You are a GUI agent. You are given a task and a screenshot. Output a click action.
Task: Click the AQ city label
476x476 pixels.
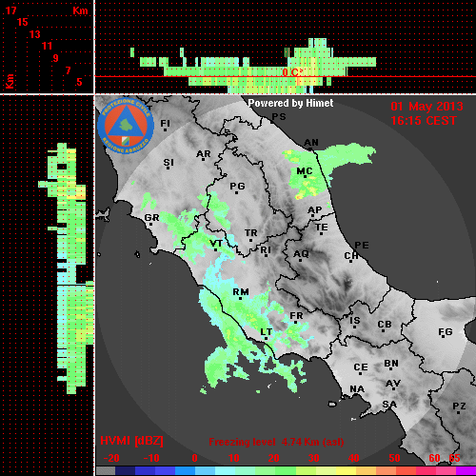point(301,254)
